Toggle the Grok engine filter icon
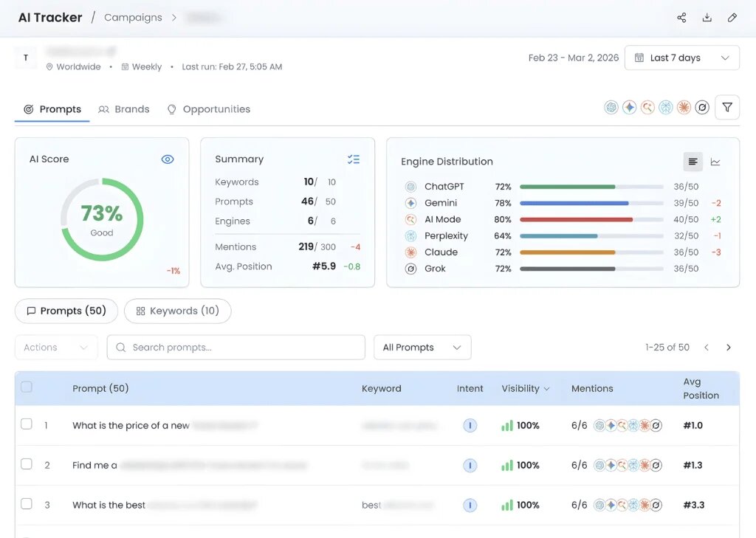 [702, 107]
